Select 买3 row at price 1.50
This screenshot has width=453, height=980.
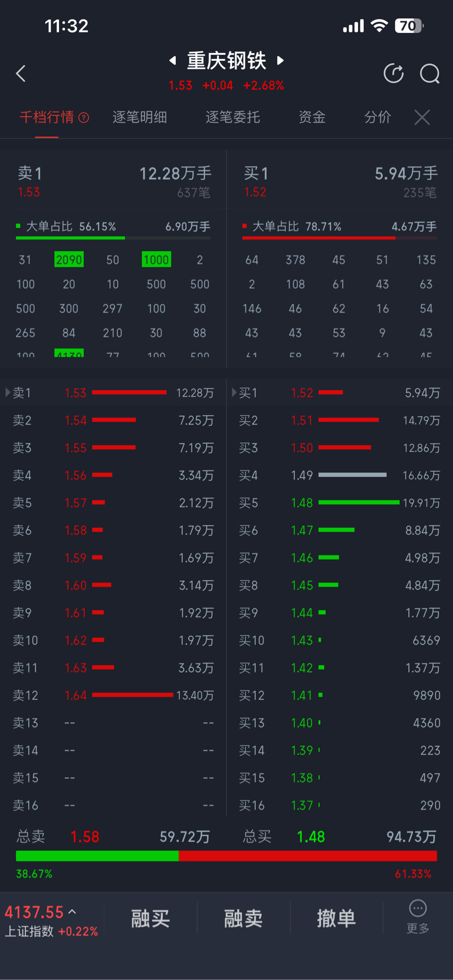coord(340,448)
